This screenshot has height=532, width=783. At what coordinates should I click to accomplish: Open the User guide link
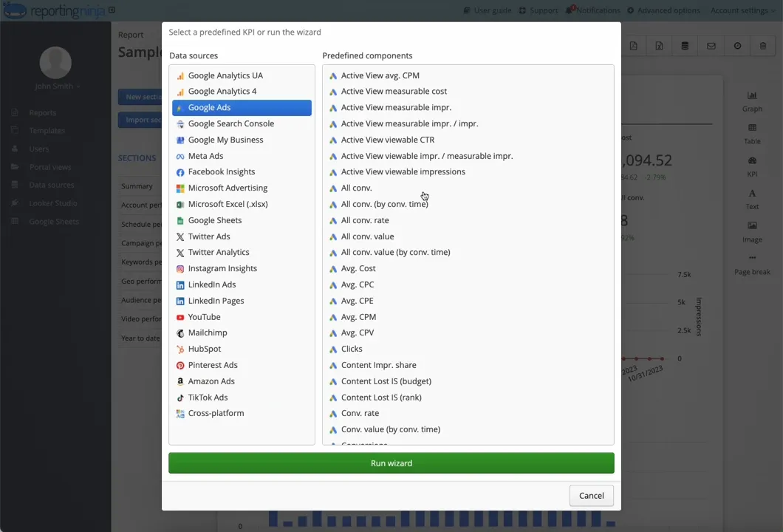pyautogui.click(x=488, y=10)
